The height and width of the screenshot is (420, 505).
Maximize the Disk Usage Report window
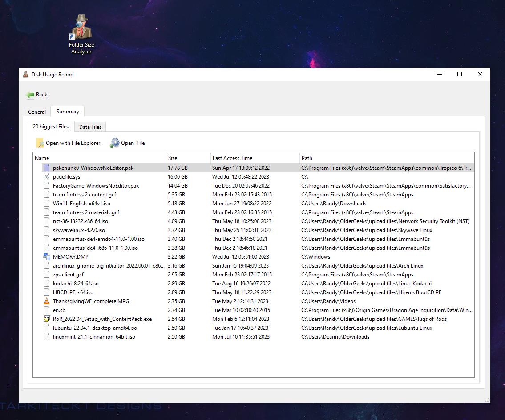click(460, 74)
